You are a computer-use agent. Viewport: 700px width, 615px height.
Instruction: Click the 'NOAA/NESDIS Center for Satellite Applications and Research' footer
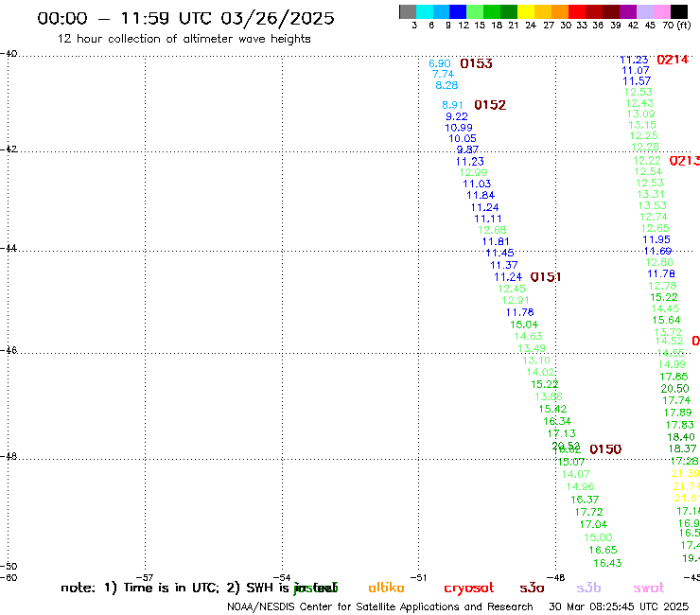[380, 606]
